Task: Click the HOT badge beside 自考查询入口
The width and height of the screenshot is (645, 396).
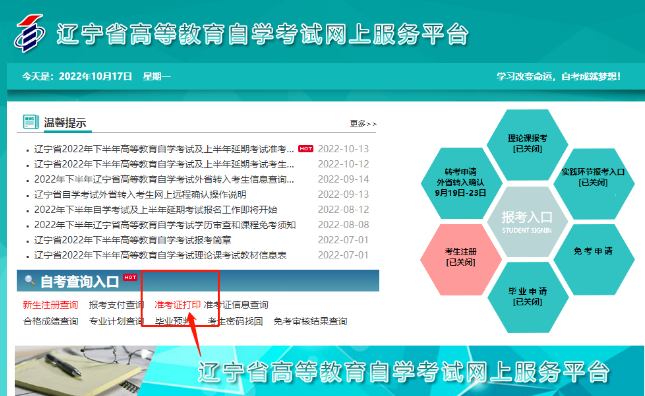Action: [130, 277]
